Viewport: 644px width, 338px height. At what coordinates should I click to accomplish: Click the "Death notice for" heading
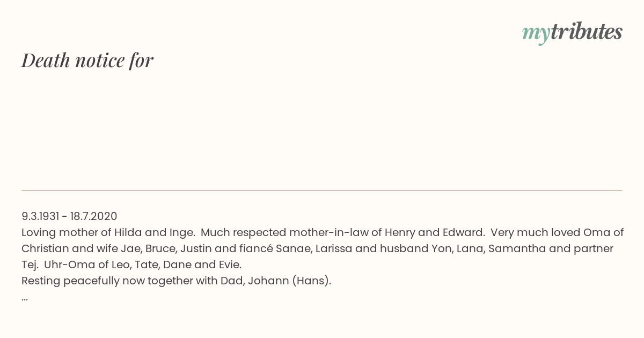(87, 60)
